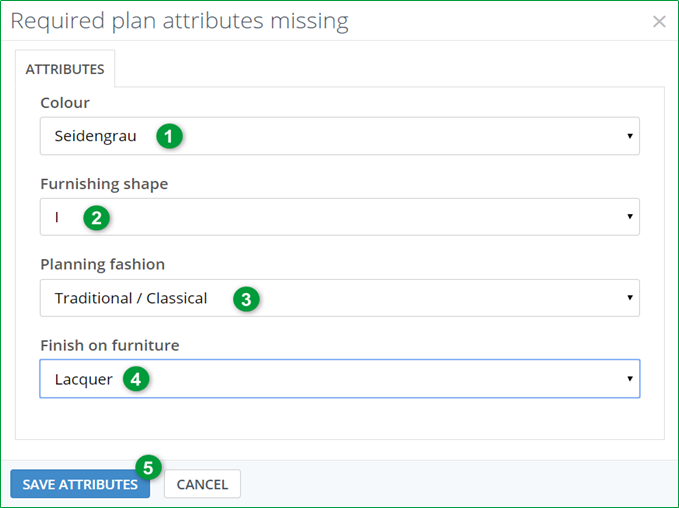Open the Colour dropdown showing Seidengrau
Viewport: 679px width, 508px height.
pos(339,136)
